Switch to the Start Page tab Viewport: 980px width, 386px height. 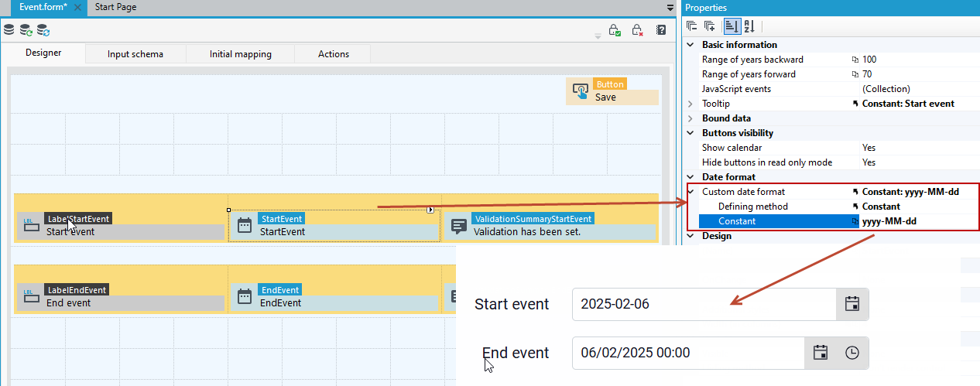115,7
